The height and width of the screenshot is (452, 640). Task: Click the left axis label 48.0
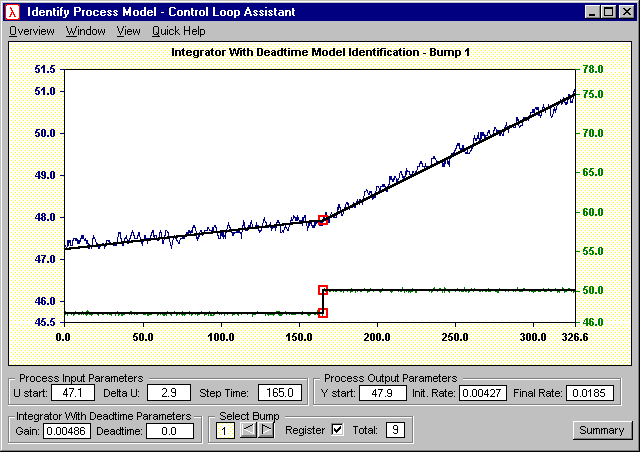[x=44, y=217]
